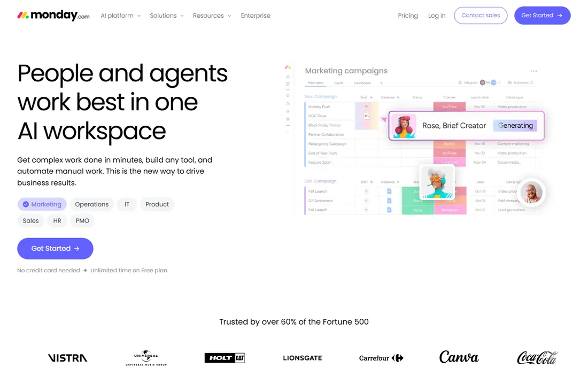Image resolution: width=588 pixels, height=368 pixels.
Task: Click the Integrate icon on the board toolbar
Action: click(460, 82)
